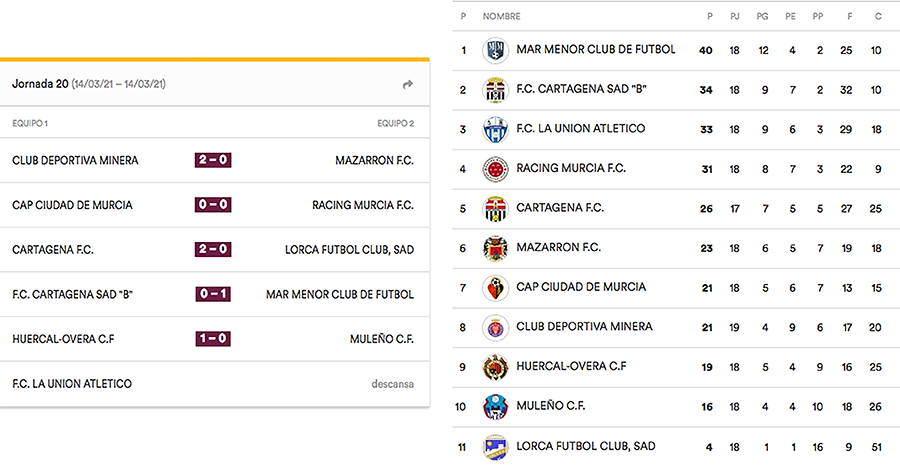Select the 1–0 Huercal-Overa vs Muleño score
The height and width of the screenshot is (466, 900).
tap(213, 339)
